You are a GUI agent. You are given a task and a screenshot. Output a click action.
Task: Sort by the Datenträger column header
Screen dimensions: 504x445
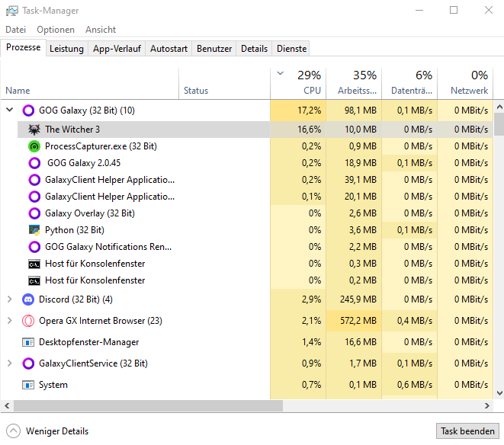click(409, 84)
